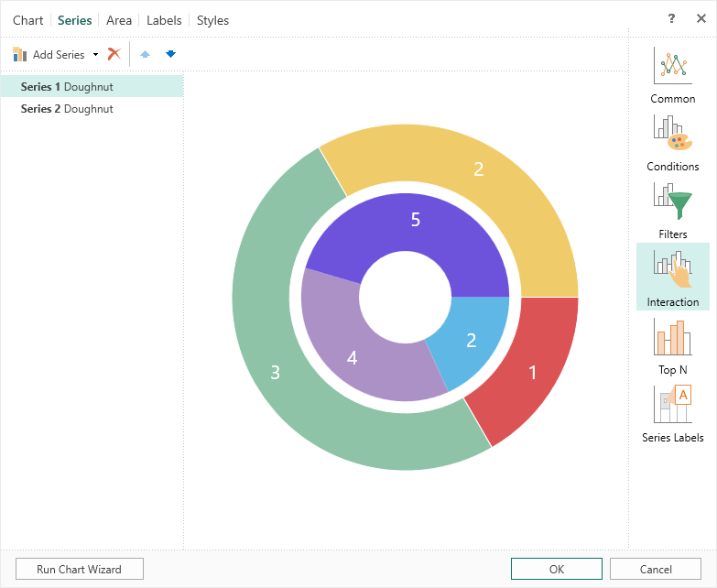Open the Labels tab

[x=164, y=20]
